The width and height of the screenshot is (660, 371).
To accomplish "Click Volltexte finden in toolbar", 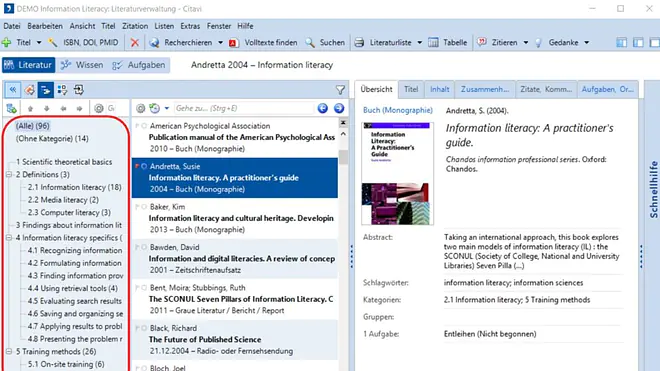I will [263, 43].
